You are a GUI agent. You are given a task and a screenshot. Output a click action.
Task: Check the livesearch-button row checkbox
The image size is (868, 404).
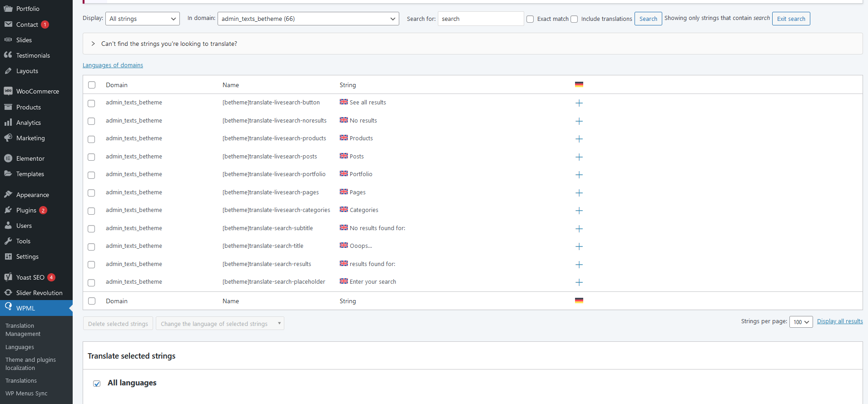tap(91, 103)
